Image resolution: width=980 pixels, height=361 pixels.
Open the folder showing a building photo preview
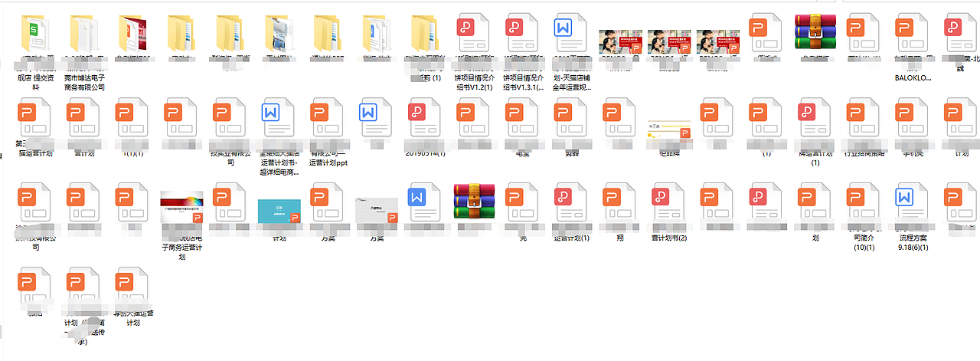(x=279, y=34)
